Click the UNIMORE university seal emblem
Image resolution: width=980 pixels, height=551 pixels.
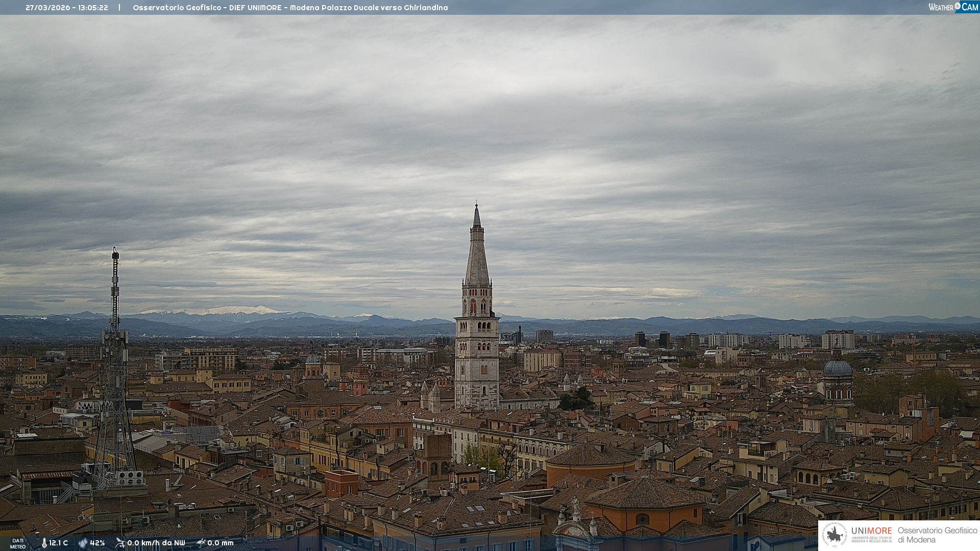(835, 535)
